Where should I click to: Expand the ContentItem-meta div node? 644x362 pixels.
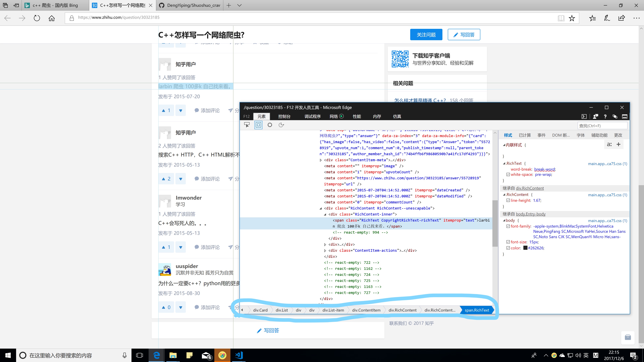click(321, 160)
